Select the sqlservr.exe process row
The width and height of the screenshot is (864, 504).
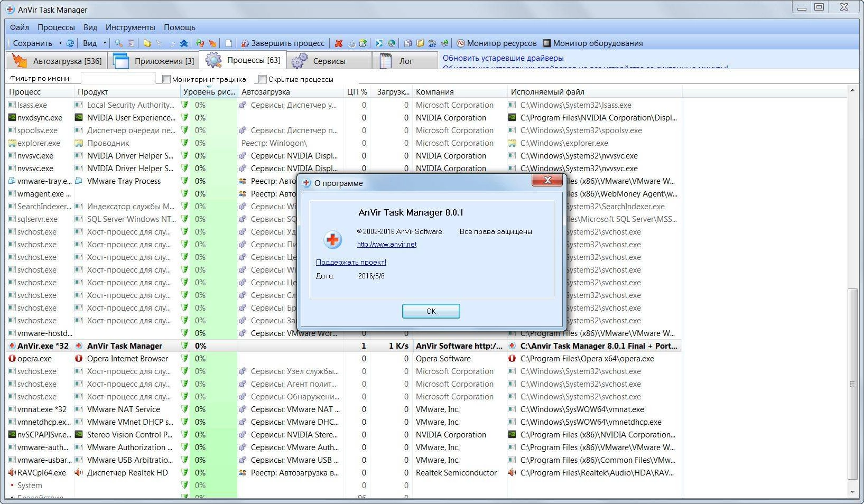point(343,219)
